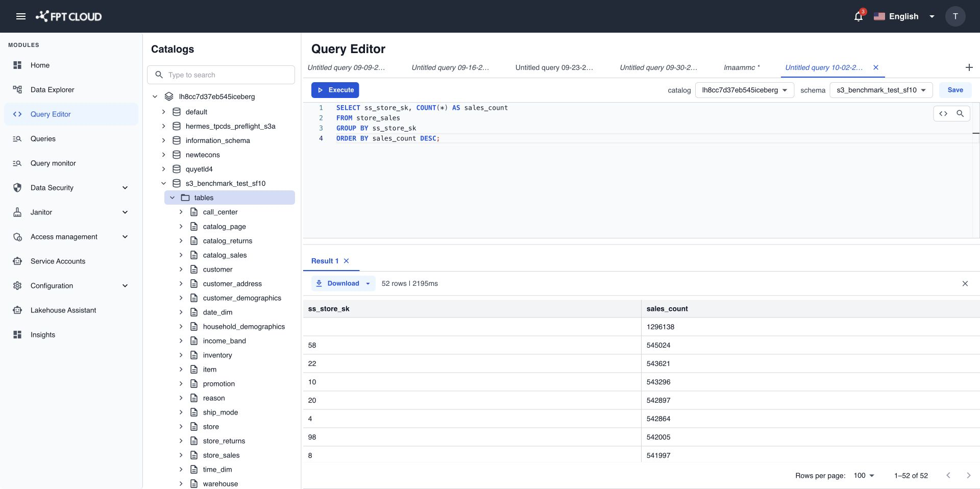Switch to Untitled query 09-09 tab
The height and width of the screenshot is (489, 980).
(346, 67)
